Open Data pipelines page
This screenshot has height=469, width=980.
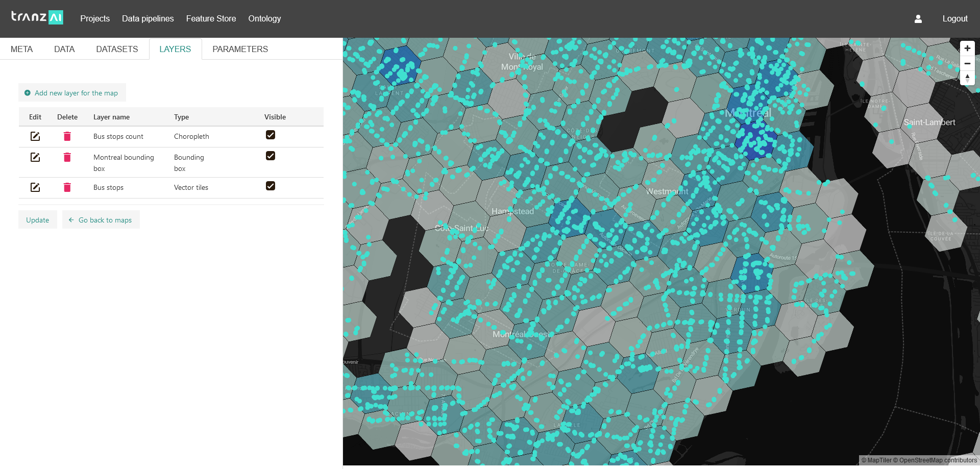tap(148, 18)
